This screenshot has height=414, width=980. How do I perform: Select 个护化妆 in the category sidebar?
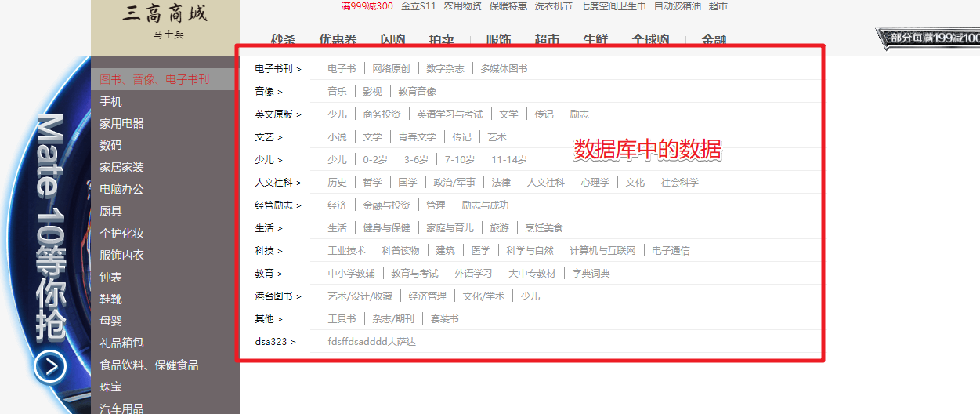point(121,233)
